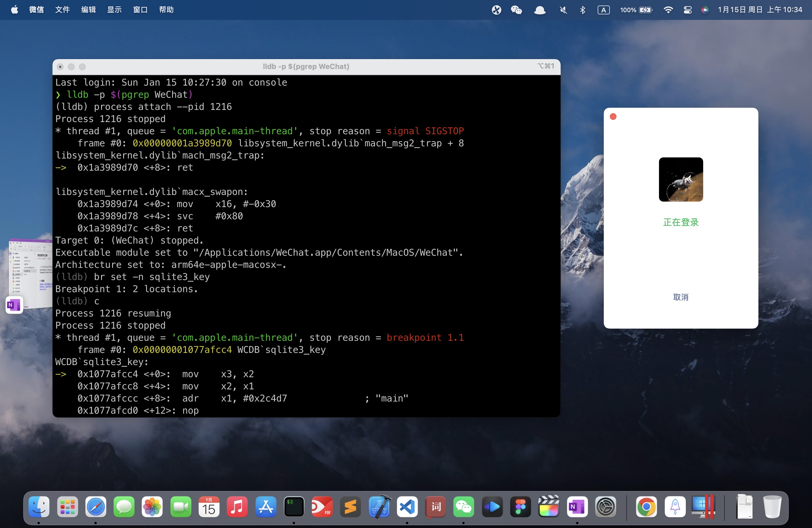Open the 窗口 menu
812x528 pixels.
tap(140, 10)
